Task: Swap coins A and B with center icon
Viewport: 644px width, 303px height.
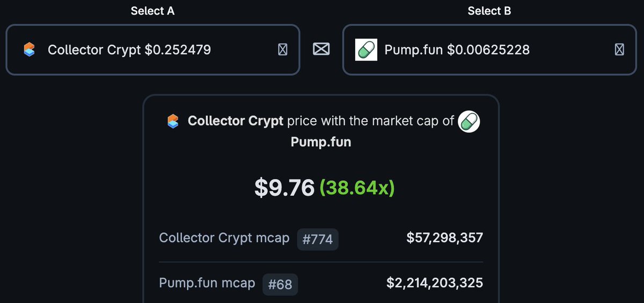Action: click(x=321, y=49)
